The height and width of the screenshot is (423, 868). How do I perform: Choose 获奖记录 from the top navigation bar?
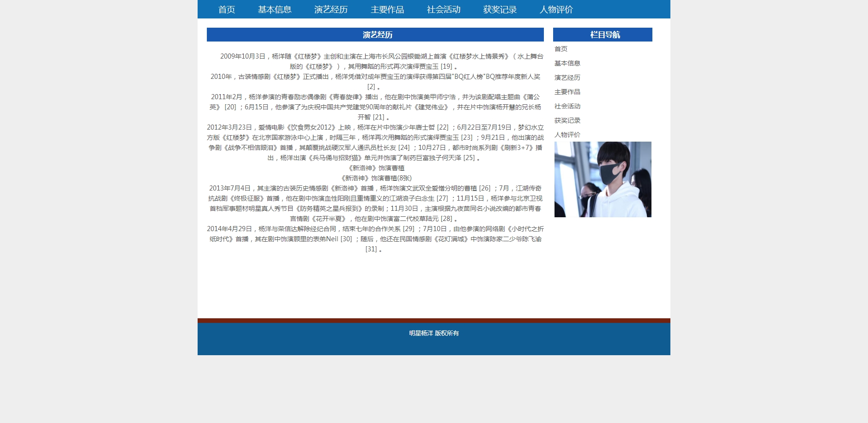(x=500, y=10)
